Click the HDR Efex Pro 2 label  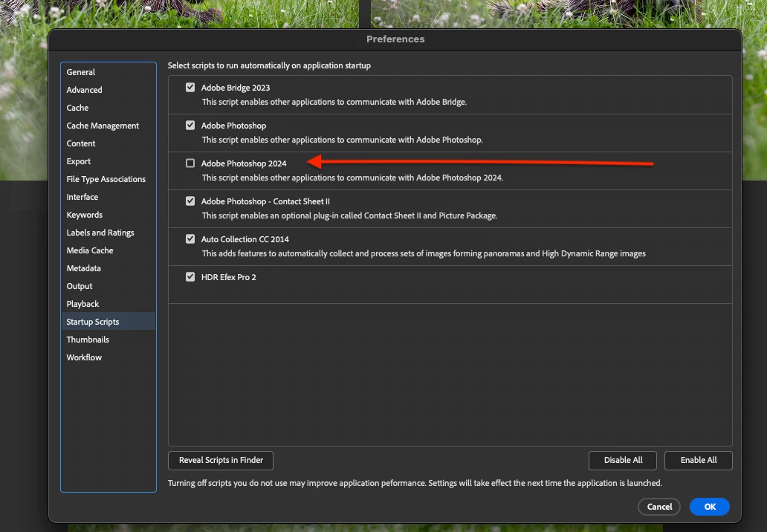[x=228, y=276]
